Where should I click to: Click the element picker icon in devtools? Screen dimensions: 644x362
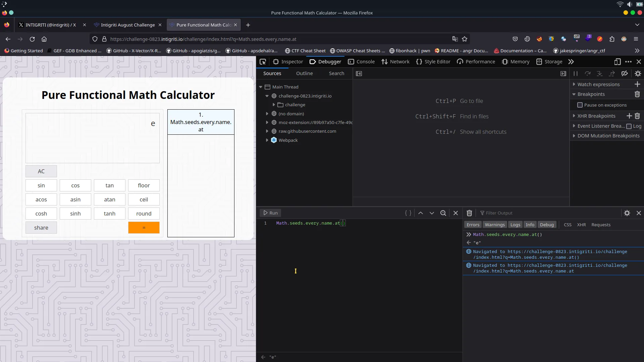click(263, 62)
